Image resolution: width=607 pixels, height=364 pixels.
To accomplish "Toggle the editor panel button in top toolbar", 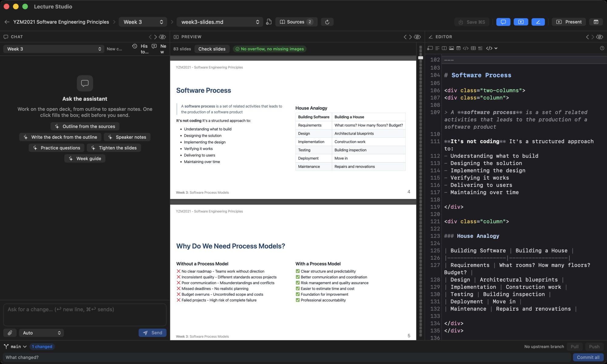I will [538, 22].
